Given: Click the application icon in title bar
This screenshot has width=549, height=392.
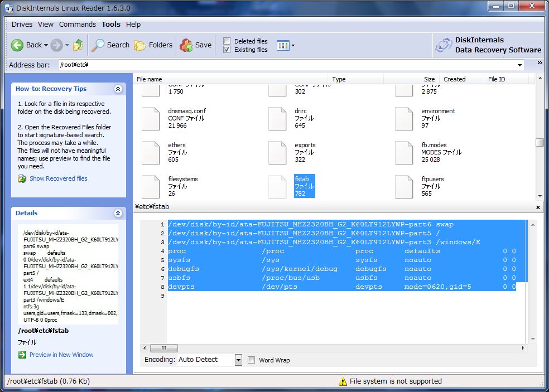Looking at the screenshot, I should [8, 8].
